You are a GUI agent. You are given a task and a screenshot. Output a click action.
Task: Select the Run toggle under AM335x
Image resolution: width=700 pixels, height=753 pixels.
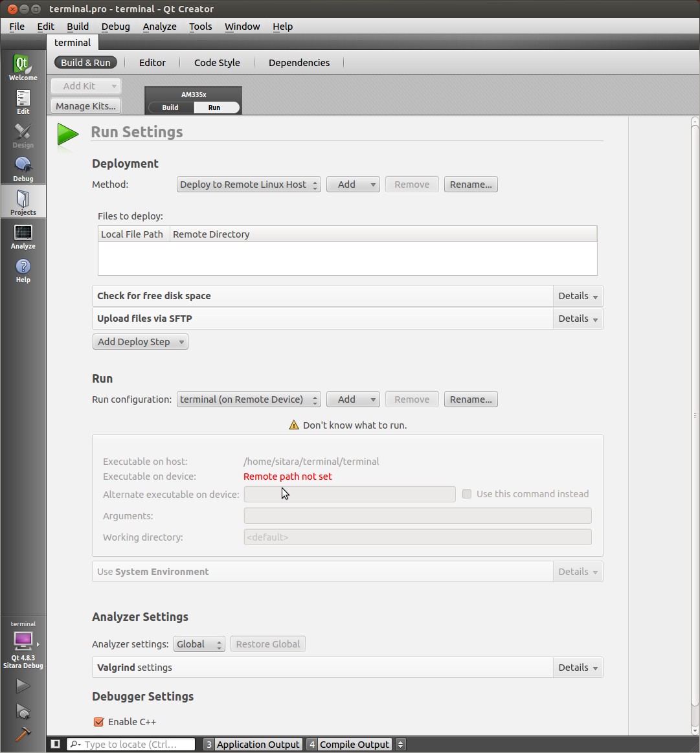tap(214, 107)
